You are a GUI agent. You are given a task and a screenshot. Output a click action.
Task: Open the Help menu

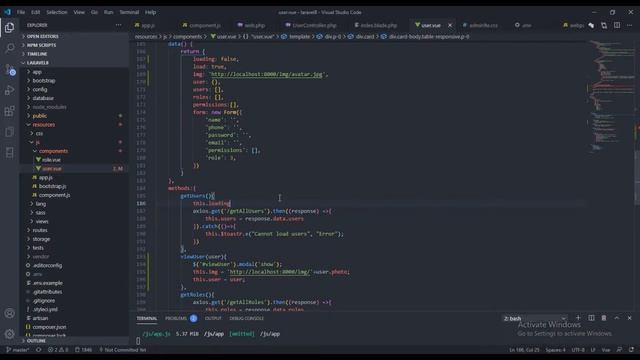pyautogui.click(x=150, y=12)
